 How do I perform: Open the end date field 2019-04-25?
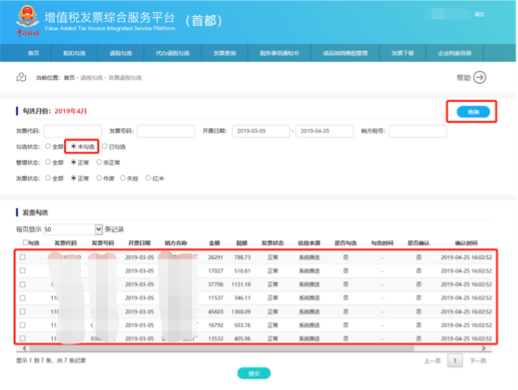pos(324,131)
